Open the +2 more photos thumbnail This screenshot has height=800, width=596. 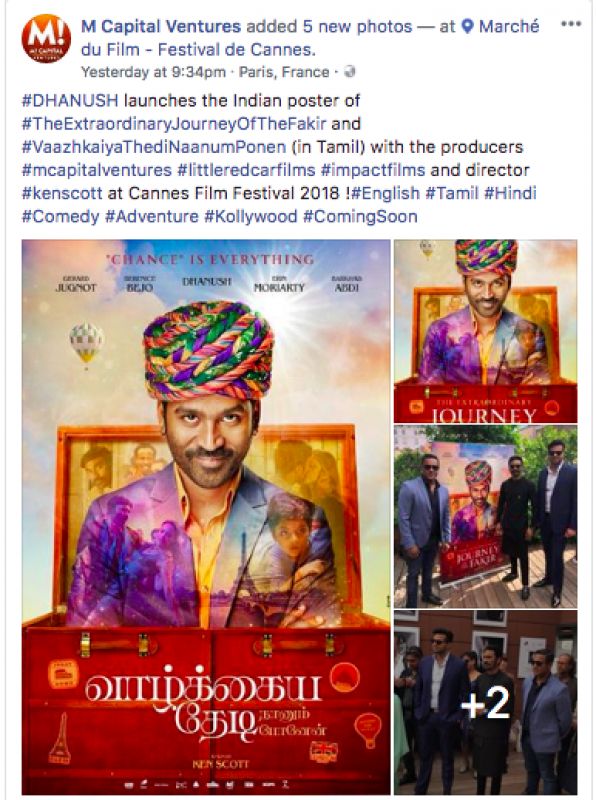pos(485,702)
